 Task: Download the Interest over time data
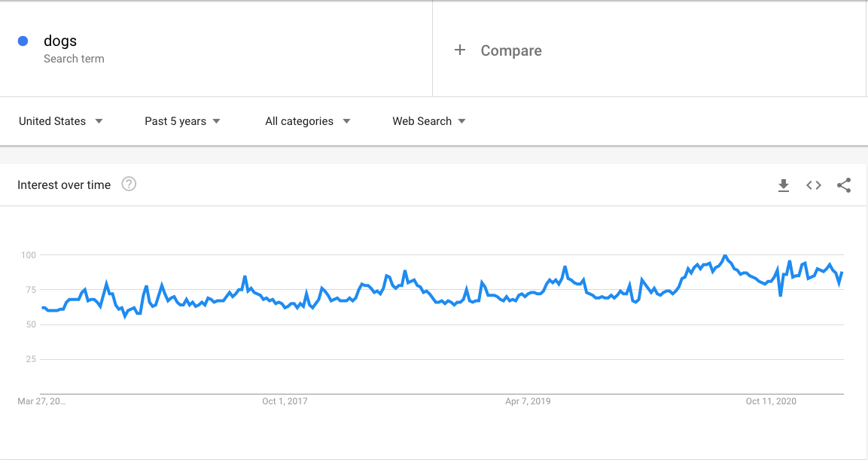tap(783, 185)
